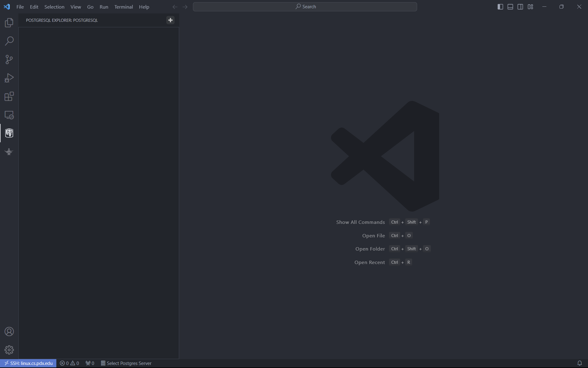Open the Accounts menu
This screenshot has height=368, width=588.
9,332
